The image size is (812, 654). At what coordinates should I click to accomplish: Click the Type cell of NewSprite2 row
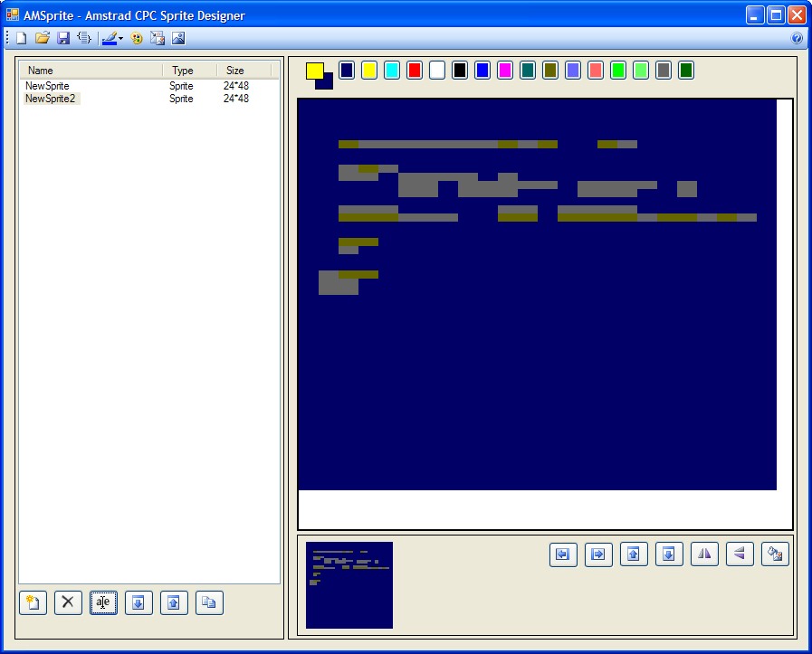click(181, 99)
